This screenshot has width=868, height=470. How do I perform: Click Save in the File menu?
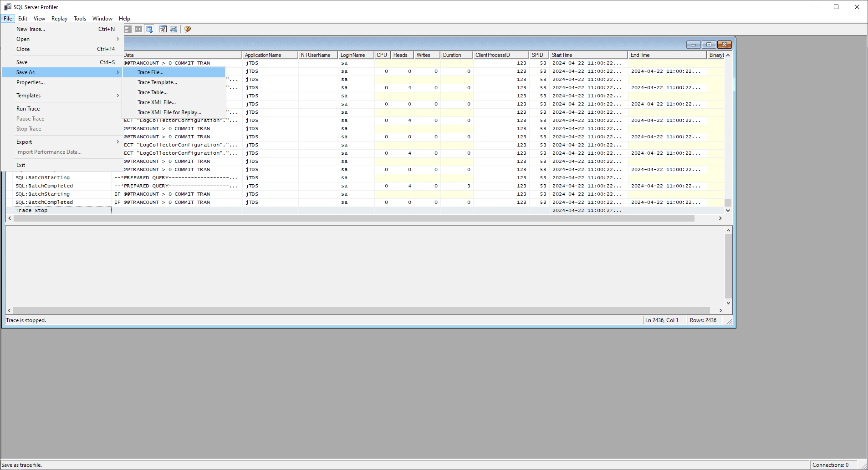pos(62,62)
